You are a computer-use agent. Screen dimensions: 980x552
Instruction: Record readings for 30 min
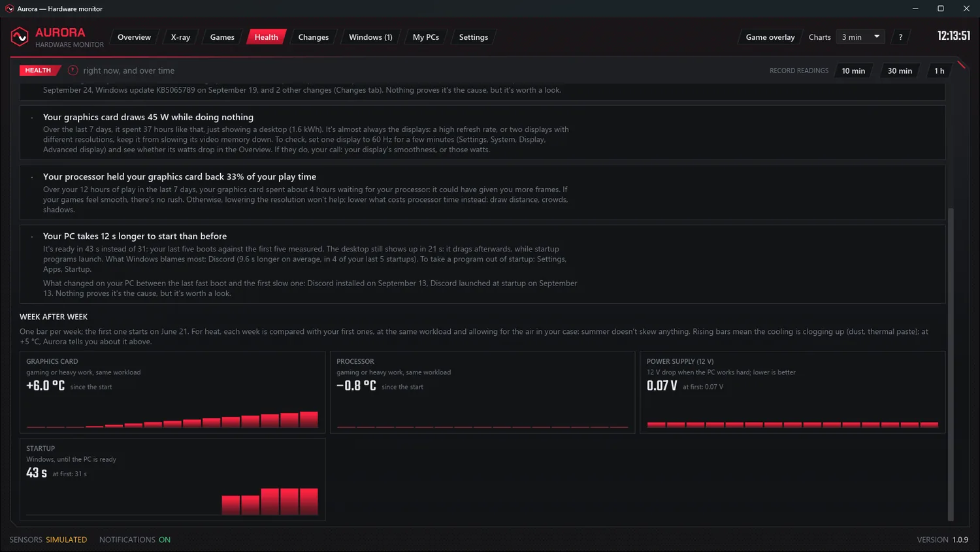pos(900,71)
